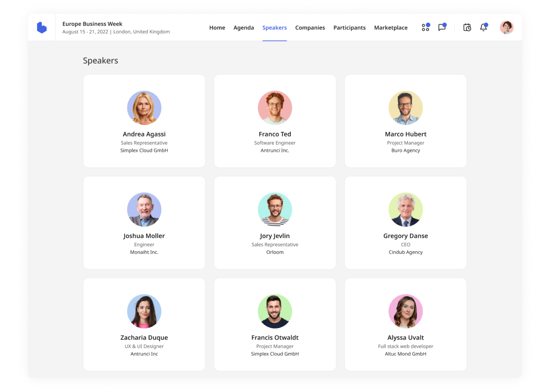Open Gregory Danse's name link
550x392 pixels.
[406, 236]
